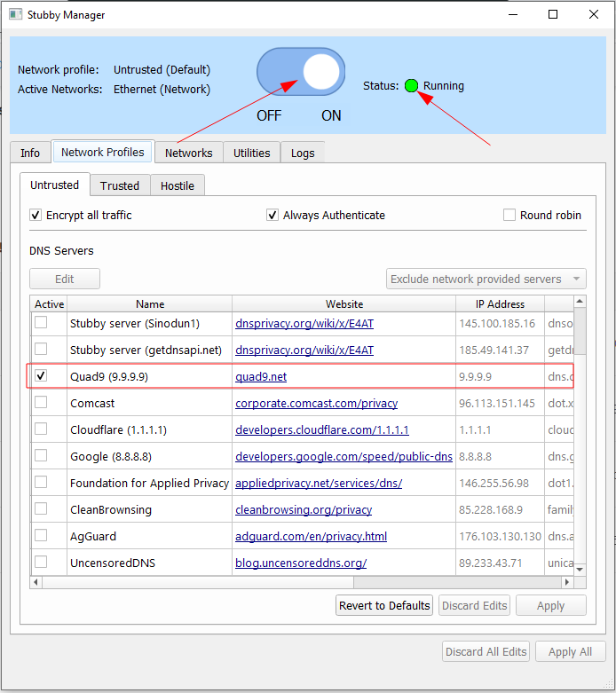Click Revert to Defaults button
Screen dimensions: 616x693
384,605
